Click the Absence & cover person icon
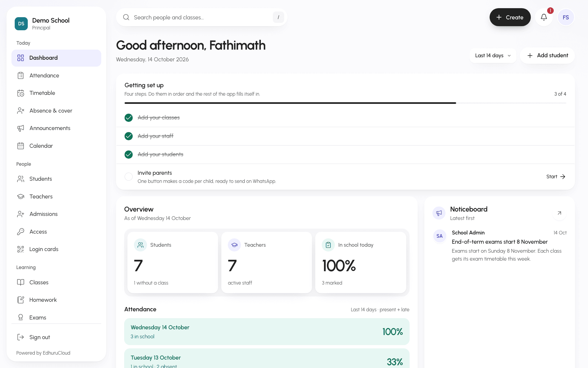Image resolution: width=588 pixels, height=368 pixels. pyautogui.click(x=21, y=111)
